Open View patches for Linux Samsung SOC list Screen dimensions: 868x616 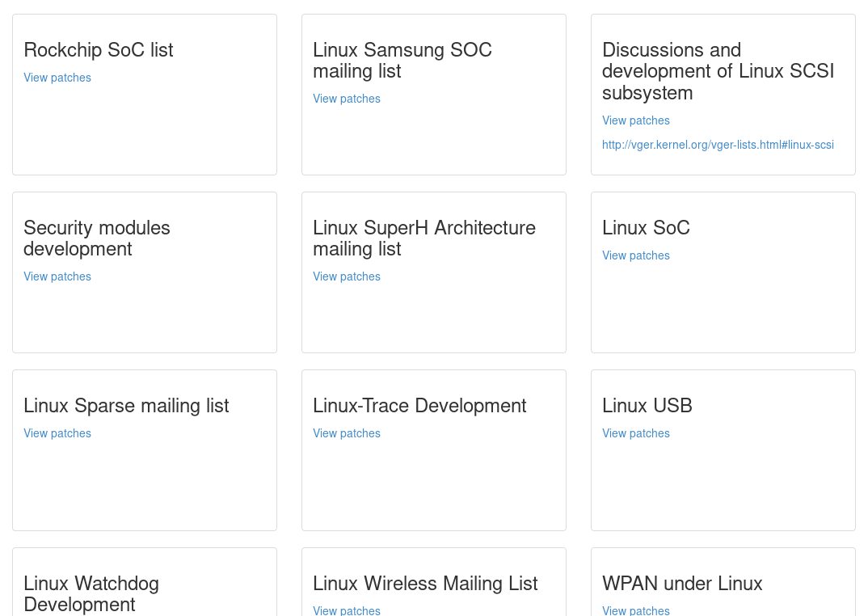coord(347,99)
